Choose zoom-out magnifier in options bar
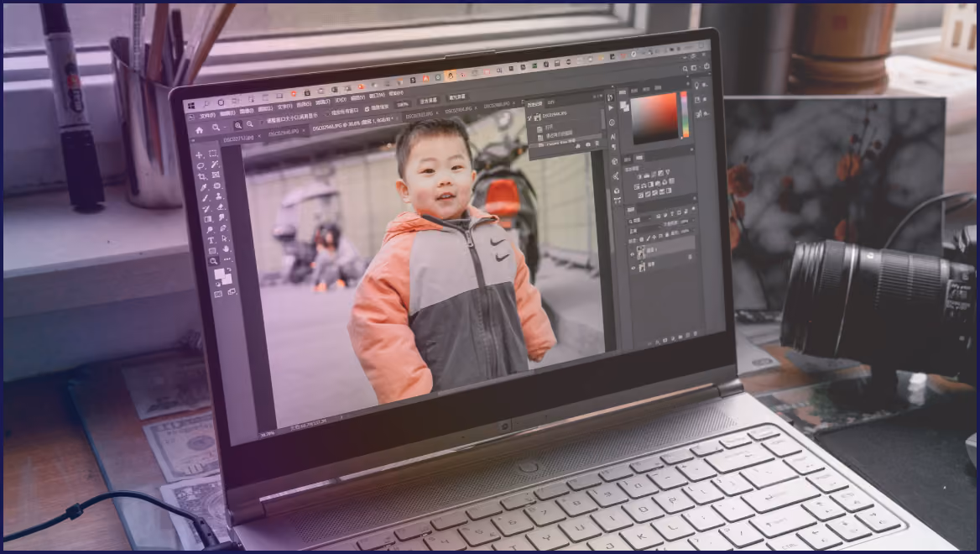The width and height of the screenshot is (980, 554). (x=250, y=123)
